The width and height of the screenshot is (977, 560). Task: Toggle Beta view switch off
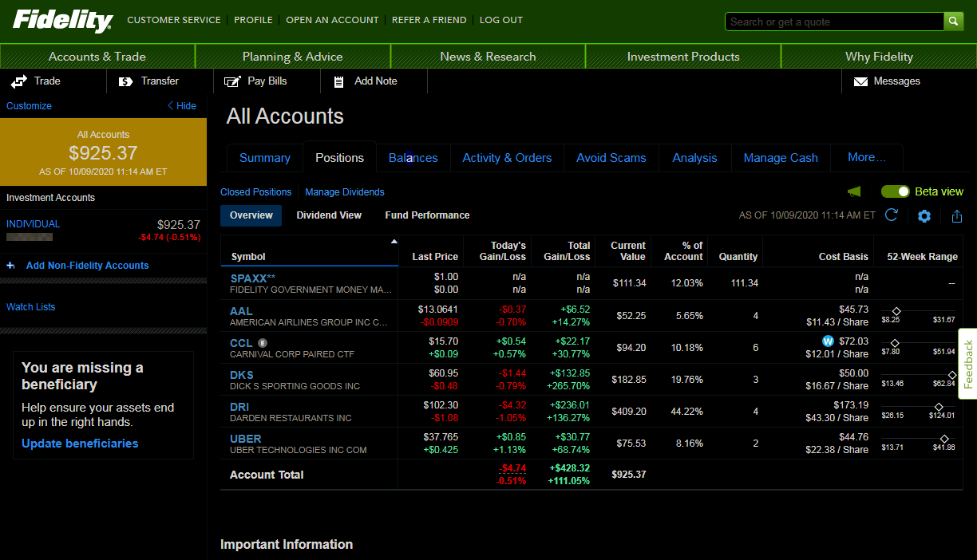click(x=896, y=191)
